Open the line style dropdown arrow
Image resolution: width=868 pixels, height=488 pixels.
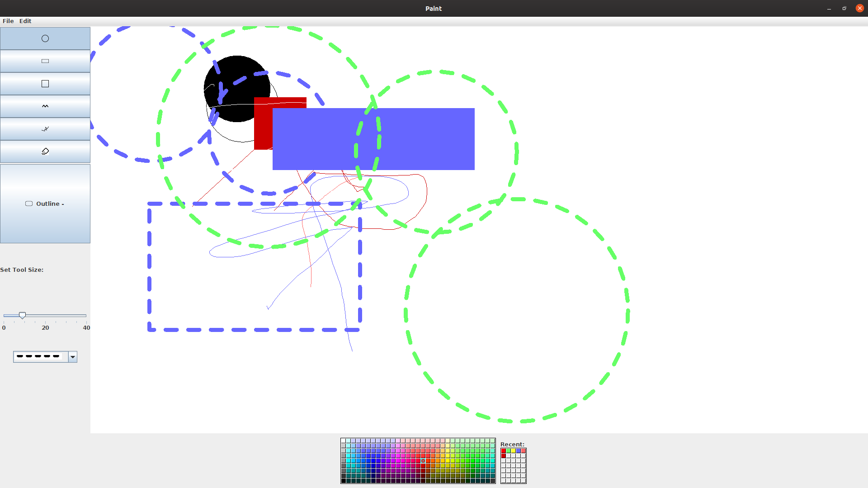[x=72, y=357]
